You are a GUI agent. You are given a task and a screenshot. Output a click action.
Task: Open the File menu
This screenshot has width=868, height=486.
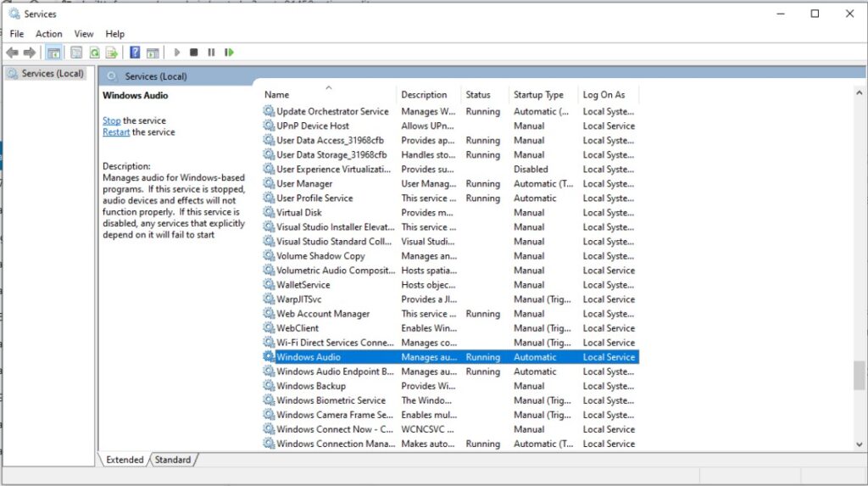[x=17, y=34]
